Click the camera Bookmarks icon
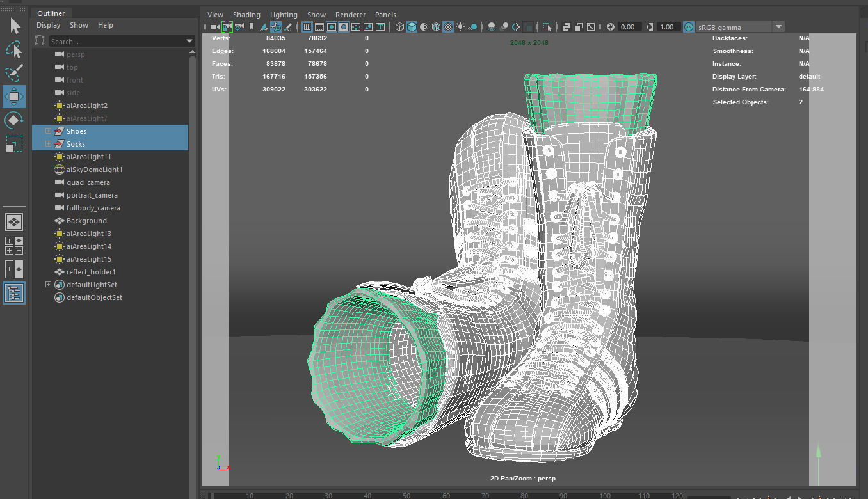This screenshot has height=499, width=868. tap(252, 27)
